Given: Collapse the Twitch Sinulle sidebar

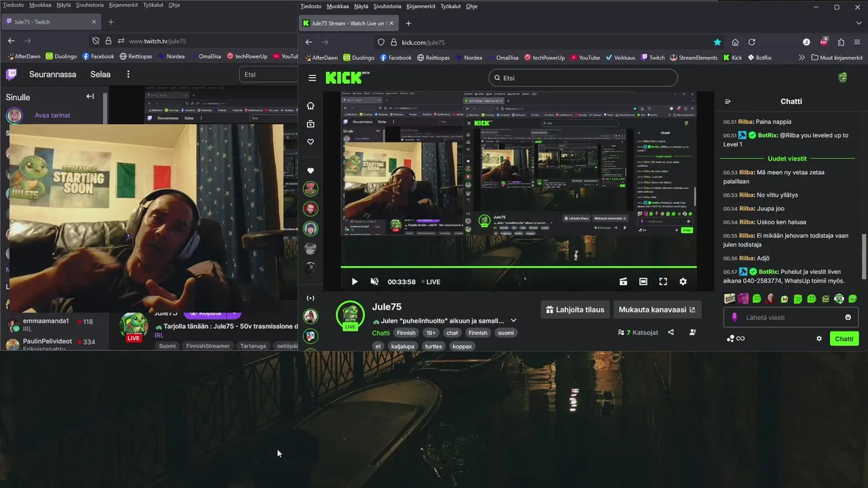Looking at the screenshot, I should 90,97.
